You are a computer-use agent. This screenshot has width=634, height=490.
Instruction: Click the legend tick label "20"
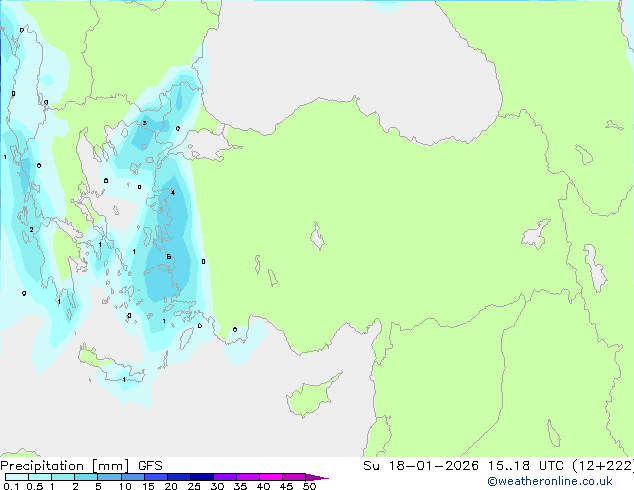[171, 486]
